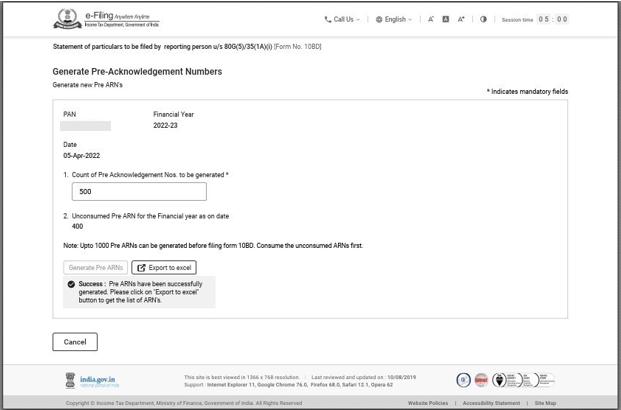Toggle high contrast mode icon
621x410 pixels.
(484, 19)
